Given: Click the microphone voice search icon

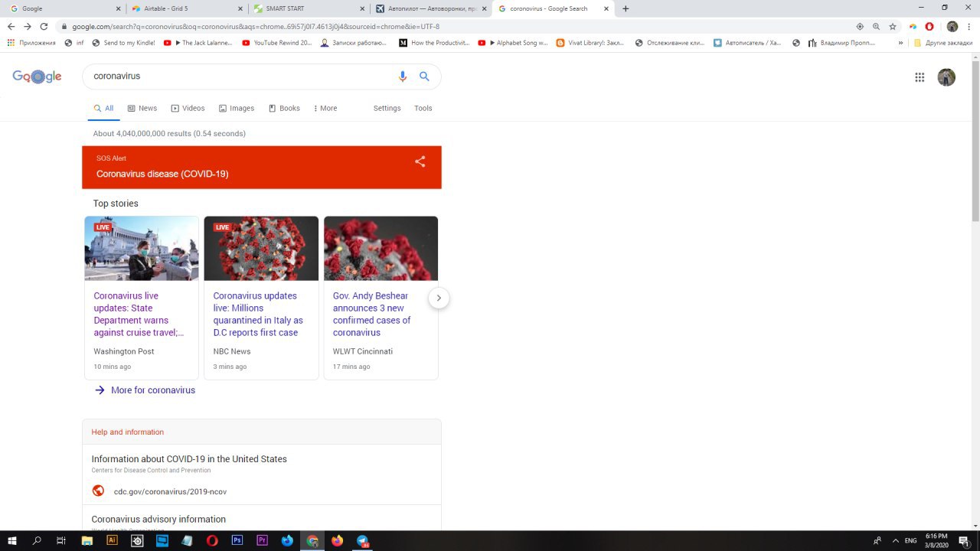Looking at the screenshot, I should pos(403,77).
